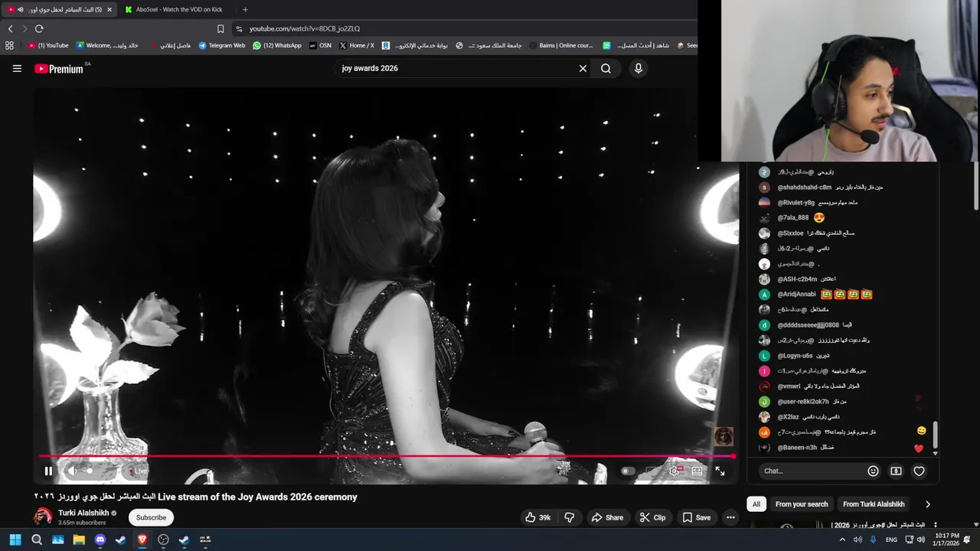Open the OSN bookmark
The height and width of the screenshot is (551, 980).
(320, 45)
